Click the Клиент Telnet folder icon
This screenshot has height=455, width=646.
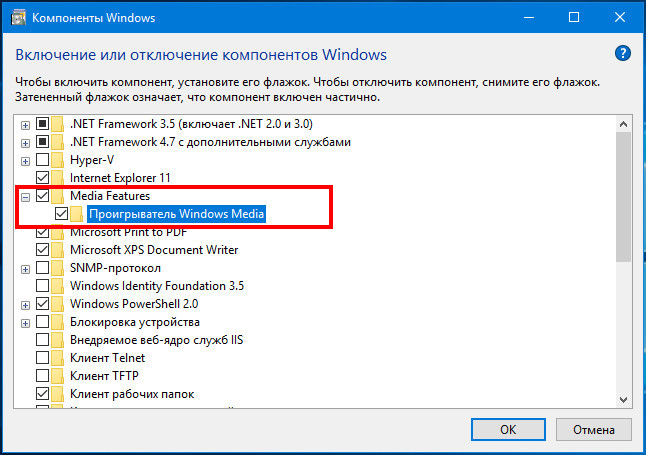59,358
